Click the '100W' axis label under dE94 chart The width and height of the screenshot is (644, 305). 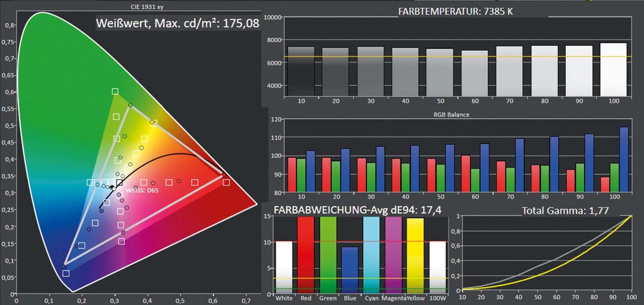(438, 298)
